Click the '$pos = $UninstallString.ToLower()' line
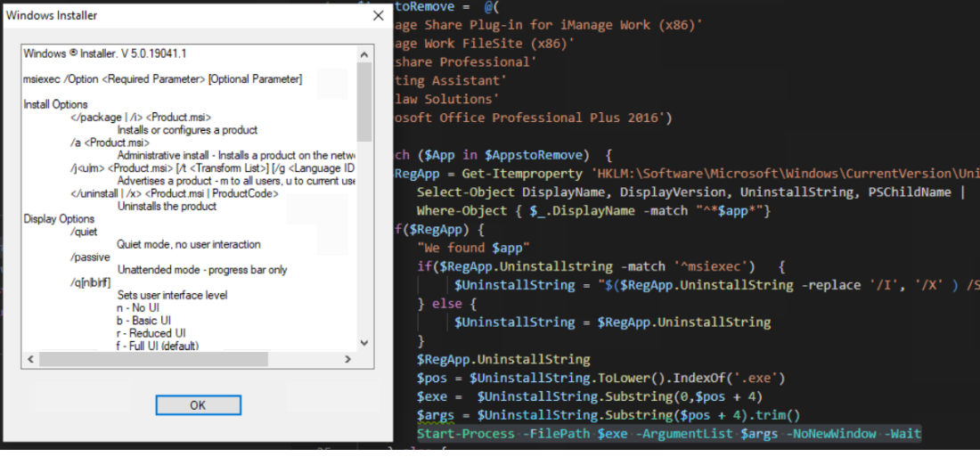 coord(601,379)
